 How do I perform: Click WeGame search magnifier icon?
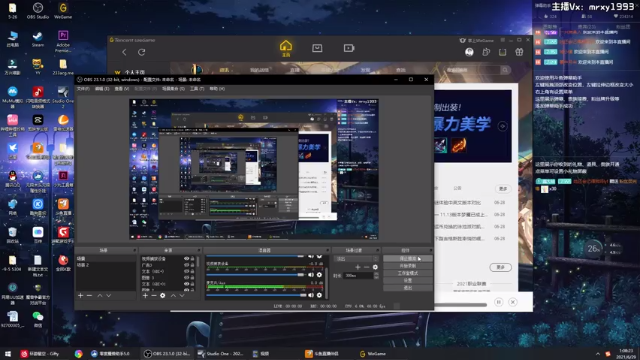pyautogui.click(x=505, y=70)
